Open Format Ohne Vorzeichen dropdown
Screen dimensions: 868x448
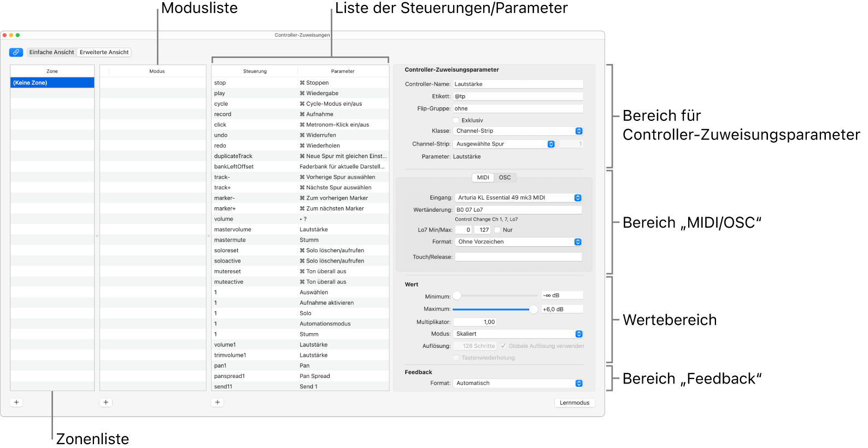pyautogui.click(x=518, y=242)
